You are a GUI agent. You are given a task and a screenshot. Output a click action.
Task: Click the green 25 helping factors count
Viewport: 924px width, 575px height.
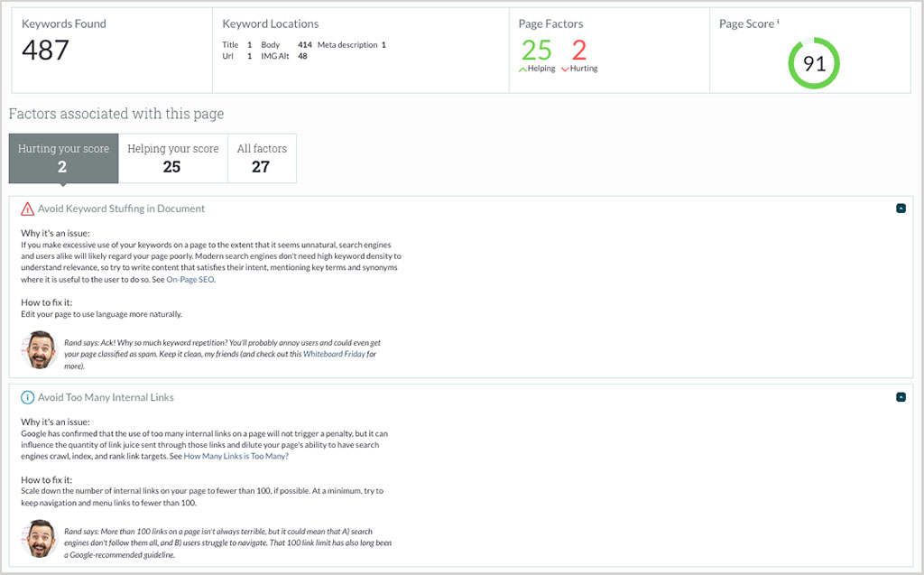(x=536, y=51)
